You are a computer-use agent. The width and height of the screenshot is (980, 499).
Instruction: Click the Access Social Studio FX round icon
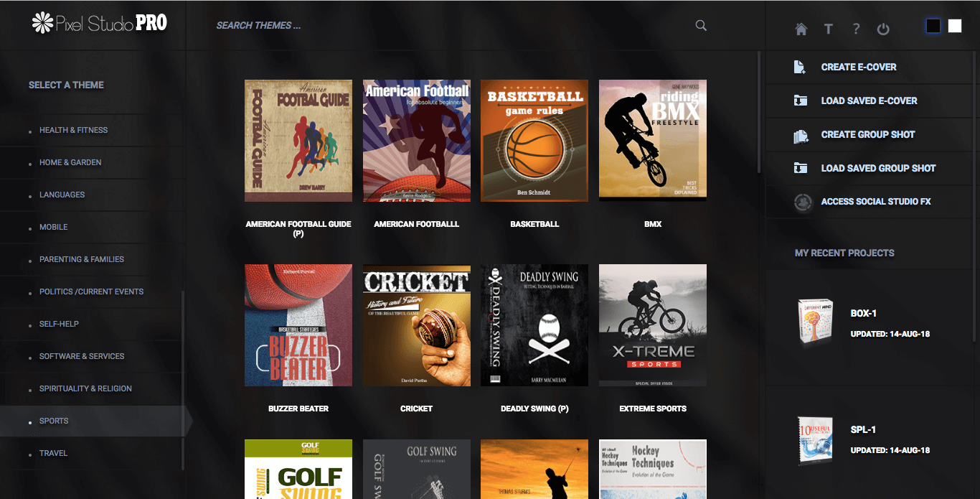803,202
